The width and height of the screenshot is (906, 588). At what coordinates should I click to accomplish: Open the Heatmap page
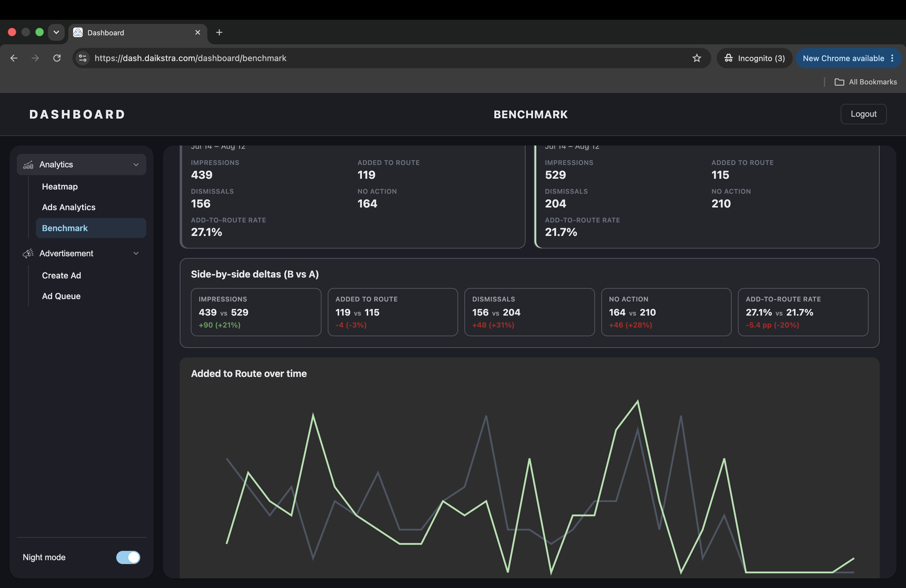click(x=60, y=187)
